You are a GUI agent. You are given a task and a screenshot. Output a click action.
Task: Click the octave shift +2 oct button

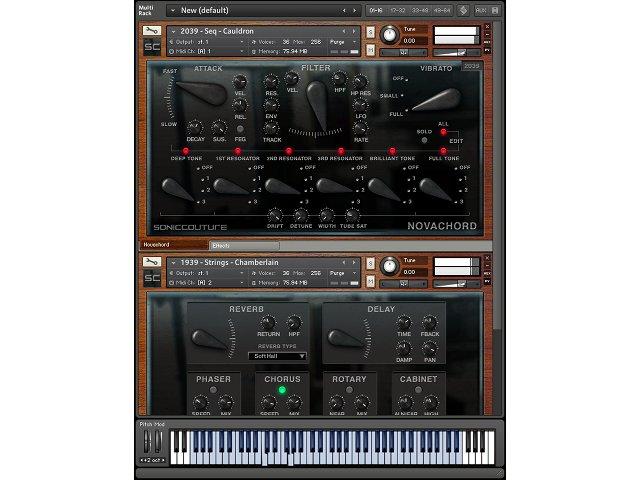[152, 459]
